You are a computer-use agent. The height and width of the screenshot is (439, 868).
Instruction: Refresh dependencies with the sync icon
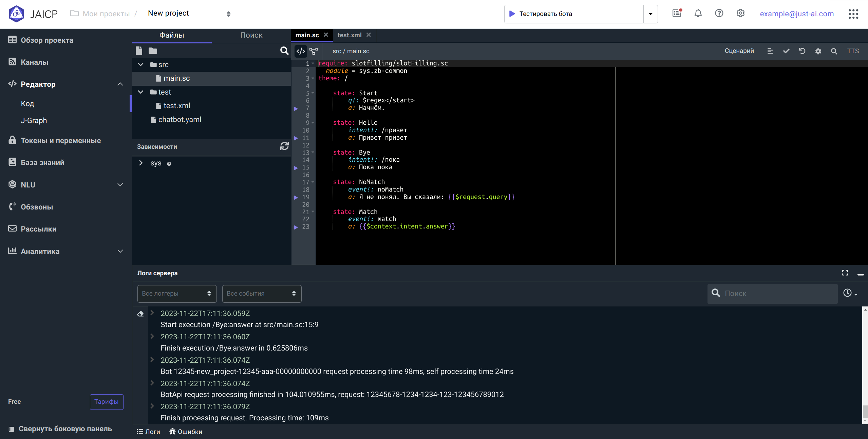[x=284, y=146]
